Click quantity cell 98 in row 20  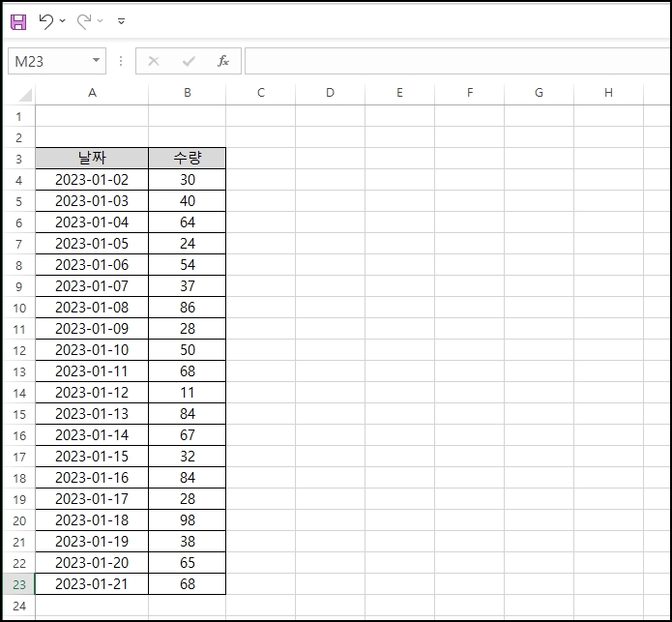click(188, 520)
